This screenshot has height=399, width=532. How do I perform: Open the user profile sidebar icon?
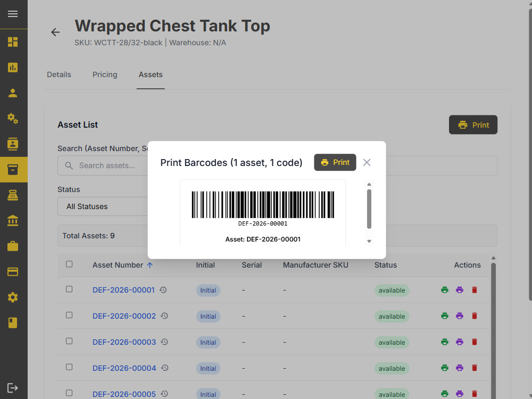point(13,93)
